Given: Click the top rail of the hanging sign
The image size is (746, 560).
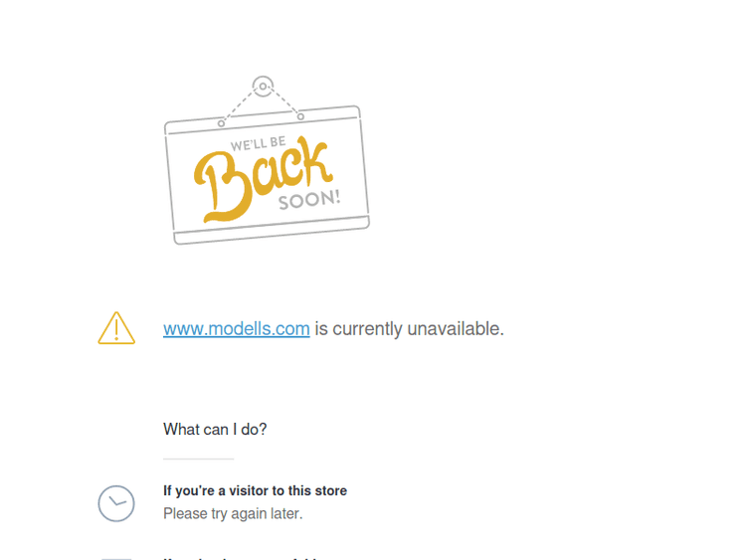Looking at the screenshot, I should [263, 120].
